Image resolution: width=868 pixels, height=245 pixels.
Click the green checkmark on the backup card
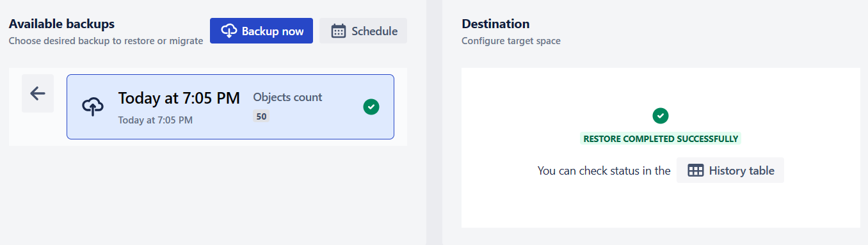(371, 107)
